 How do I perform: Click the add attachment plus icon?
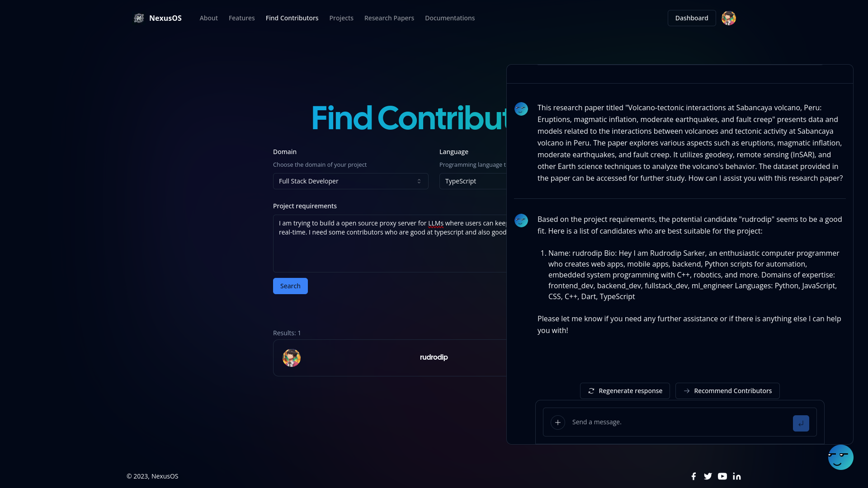(557, 422)
